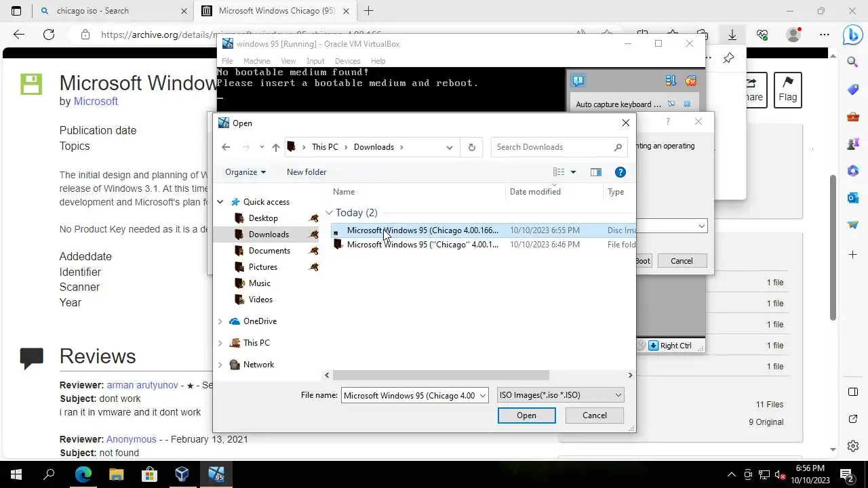Click This PC in the address breadcrumb
Image resolution: width=868 pixels, height=488 pixels.
pos(325,147)
